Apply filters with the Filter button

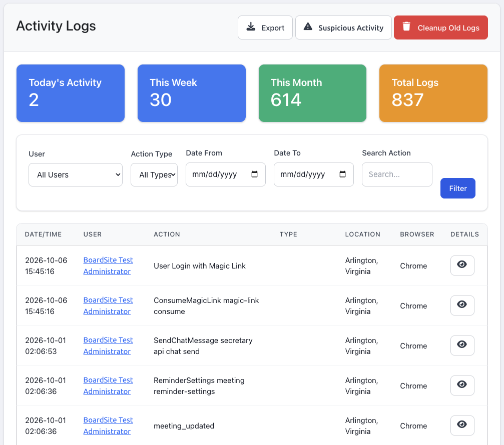pos(458,188)
